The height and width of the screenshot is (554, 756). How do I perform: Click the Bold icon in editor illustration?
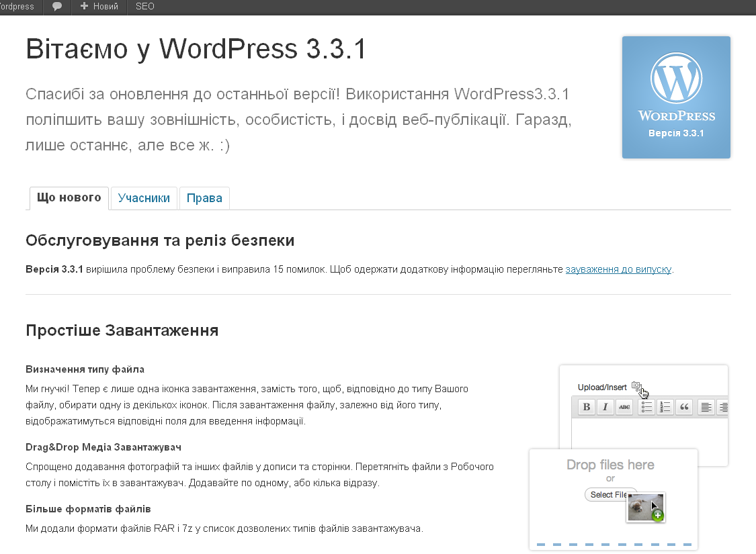click(586, 407)
